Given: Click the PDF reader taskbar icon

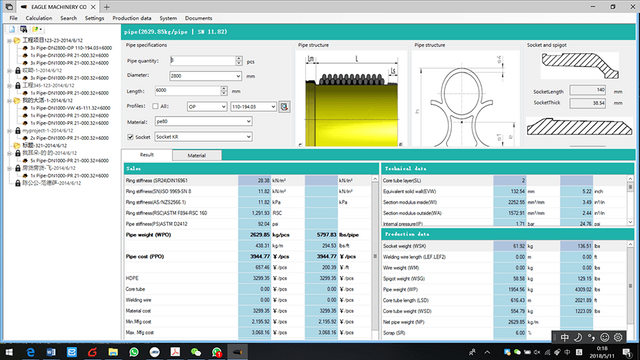Looking at the screenshot, I should [x=175, y=352].
